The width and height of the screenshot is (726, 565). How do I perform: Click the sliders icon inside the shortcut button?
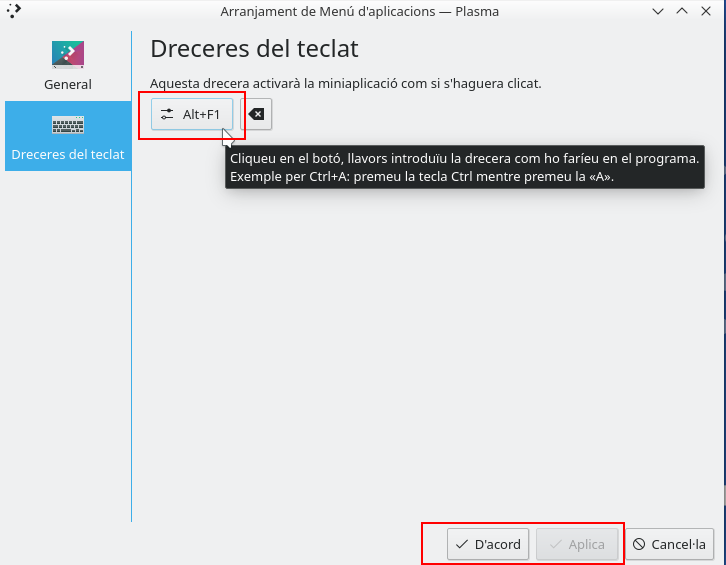tap(167, 114)
